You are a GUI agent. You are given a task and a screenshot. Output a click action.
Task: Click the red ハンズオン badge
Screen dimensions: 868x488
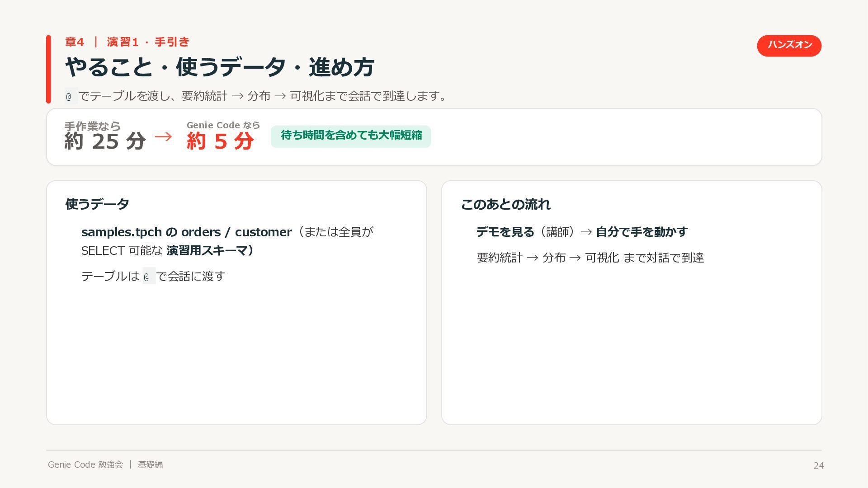(789, 46)
